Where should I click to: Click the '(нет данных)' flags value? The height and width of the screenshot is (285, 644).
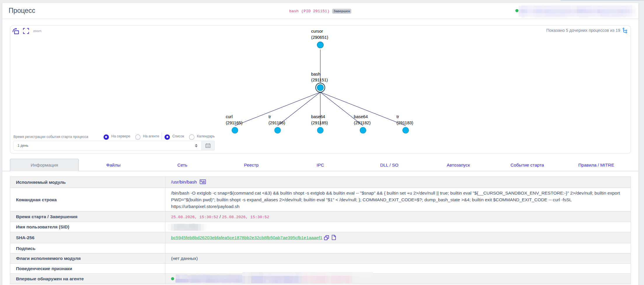tap(184, 258)
